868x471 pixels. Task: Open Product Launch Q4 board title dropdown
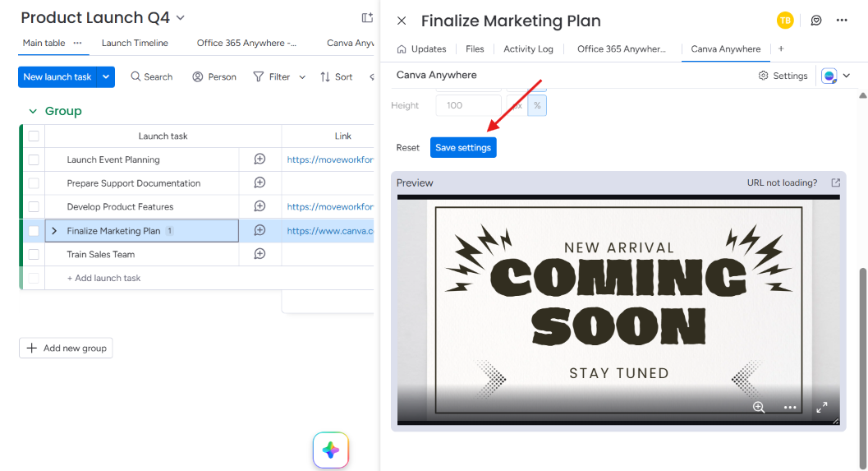pyautogui.click(x=181, y=18)
